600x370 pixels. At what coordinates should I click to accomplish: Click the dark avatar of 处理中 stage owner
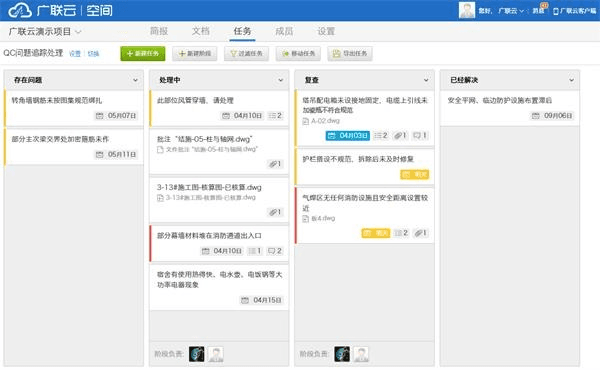pyautogui.click(x=197, y=354)
